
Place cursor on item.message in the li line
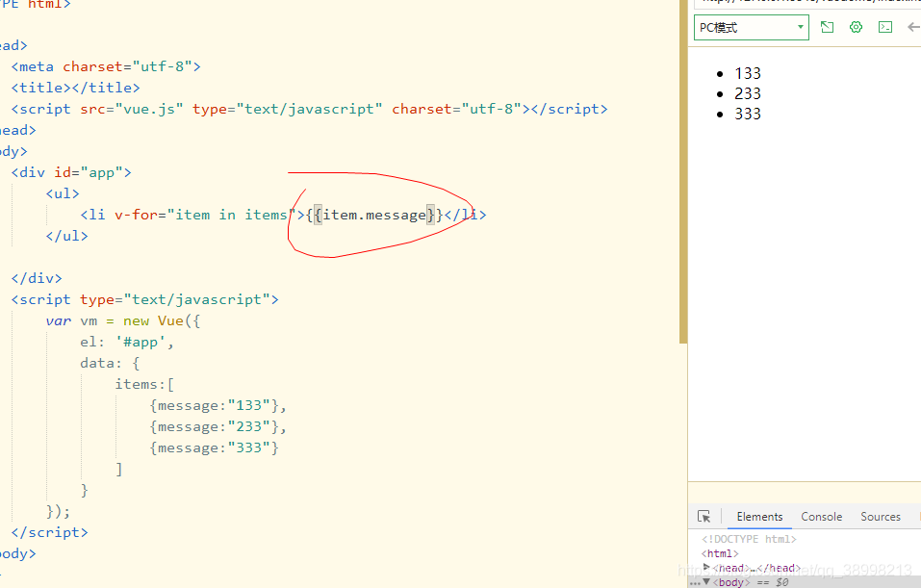coord(374,215)
